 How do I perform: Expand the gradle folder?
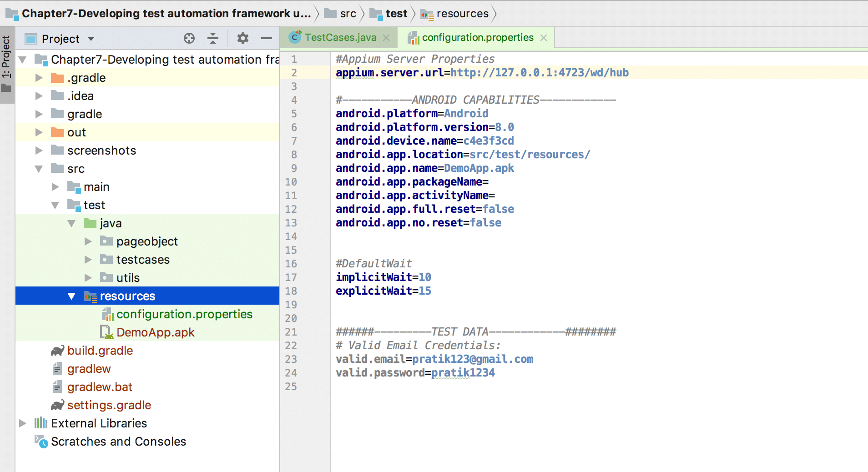coord(39,114)
